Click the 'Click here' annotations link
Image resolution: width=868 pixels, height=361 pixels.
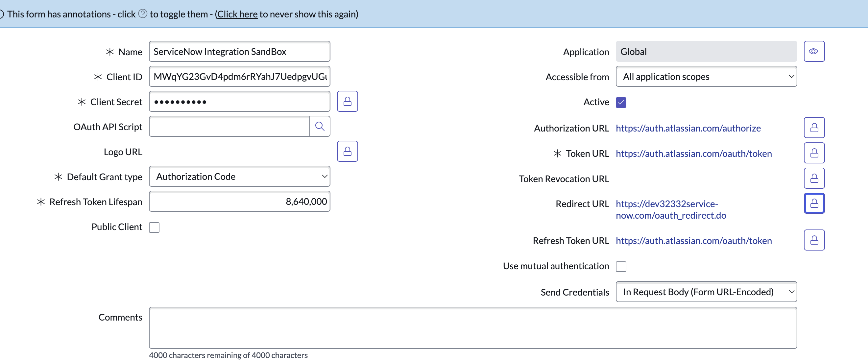click(237, 14)
